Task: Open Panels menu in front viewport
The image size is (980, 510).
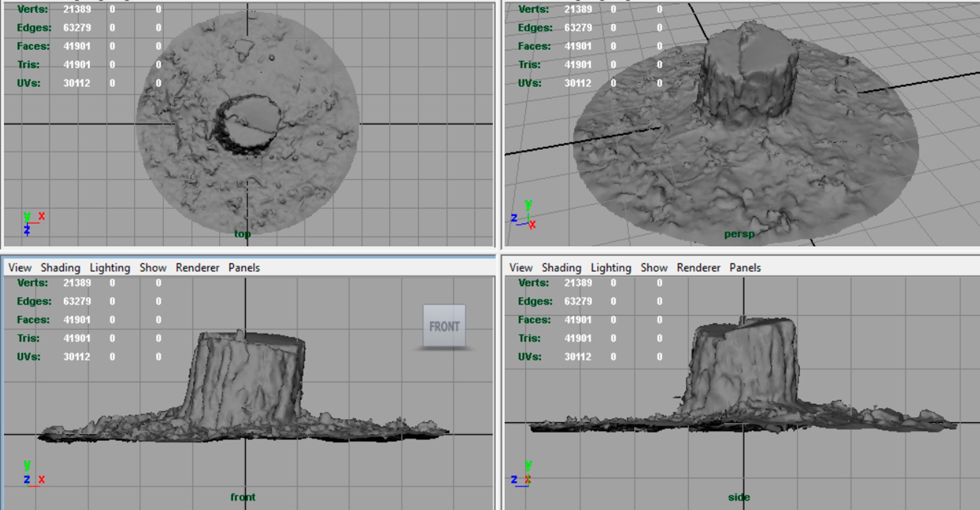Action: click(244, 267)
